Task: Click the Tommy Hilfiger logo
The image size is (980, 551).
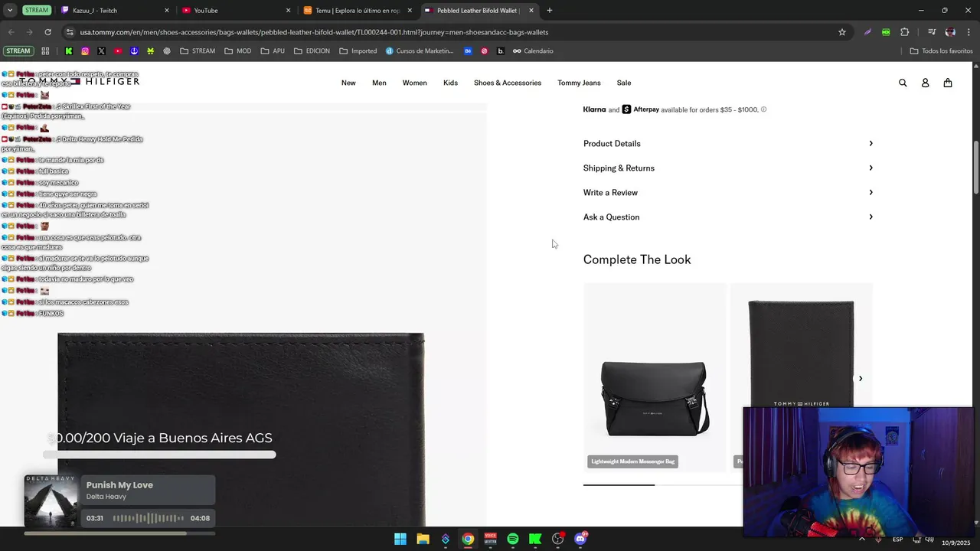Action: [80, 81]
